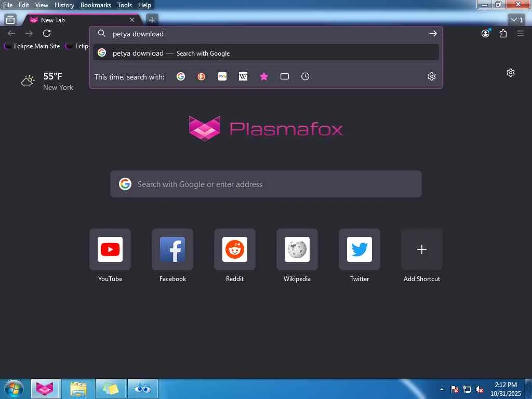532x399 pixels.
Task: Click the Plasmafox taskbar icon
Action: [x=45, y=389]
